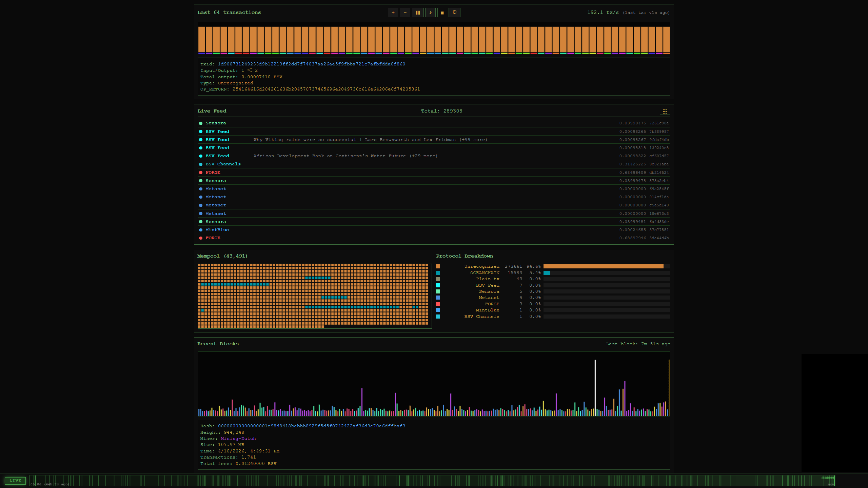Open settings with the gear icon

point(454,13)
